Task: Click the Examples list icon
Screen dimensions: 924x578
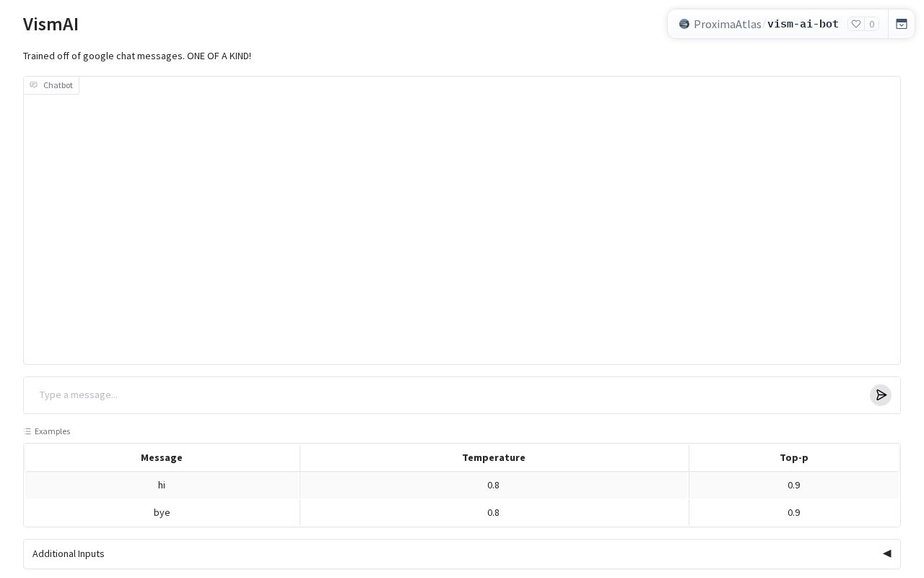Action: click(27, 431)
